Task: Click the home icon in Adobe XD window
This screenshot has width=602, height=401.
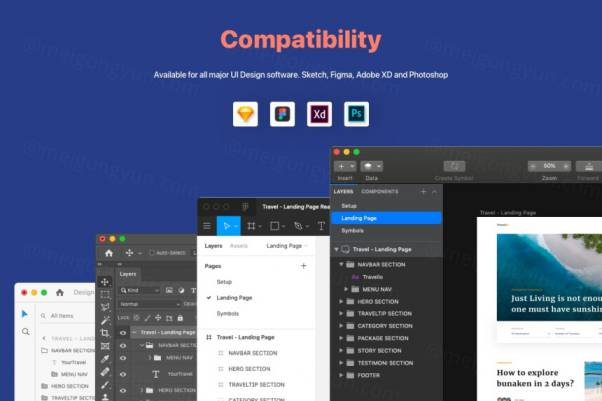Action: [x=60, y=292]
